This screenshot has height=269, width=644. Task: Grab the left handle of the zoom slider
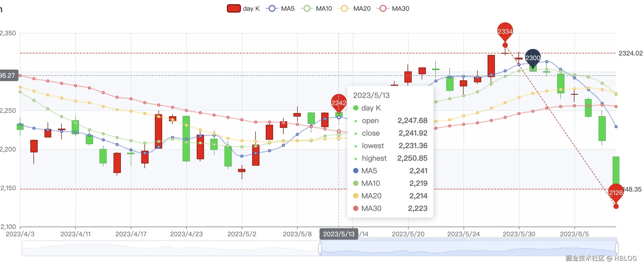[x=320, y=248]
